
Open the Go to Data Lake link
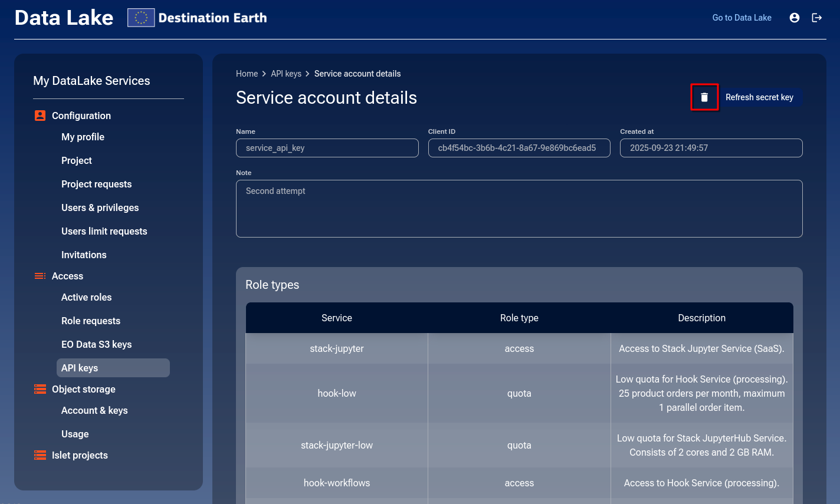(741, 18)
